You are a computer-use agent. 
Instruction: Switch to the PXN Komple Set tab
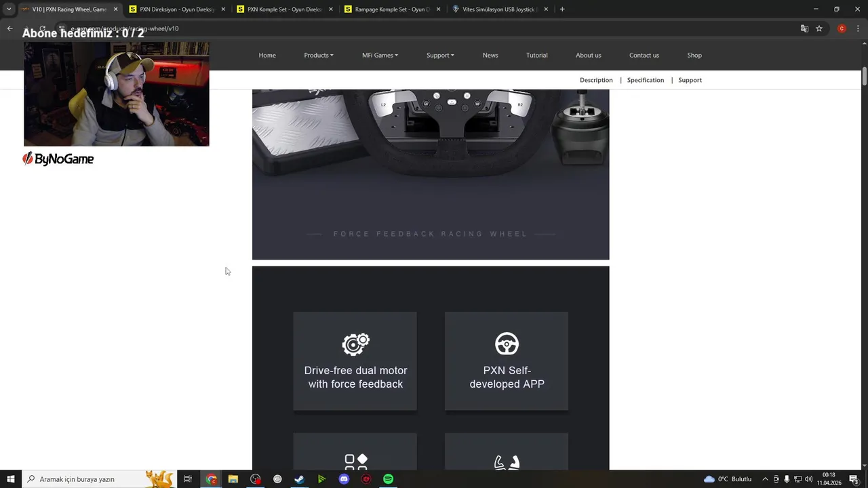coord(285,9)
